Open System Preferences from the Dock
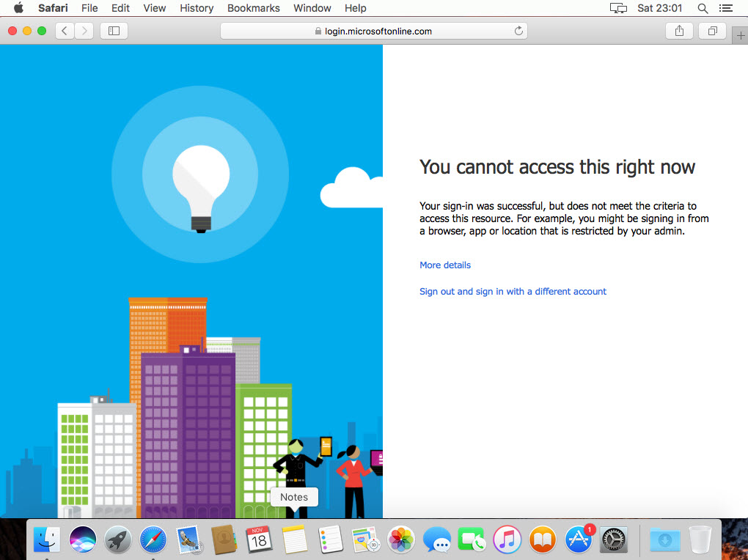Viewport: 748px width, 560px height. coord(614,540)
